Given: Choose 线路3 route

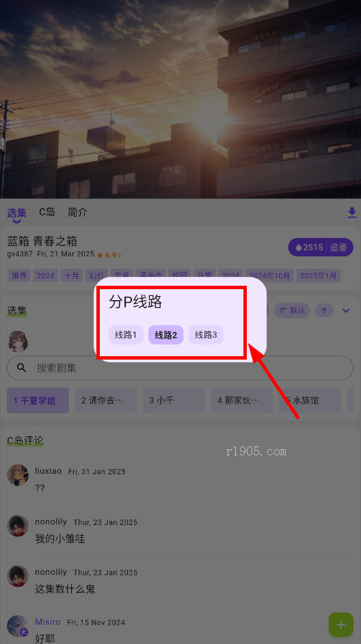Looking at the screenshot, I should (x=206, y=335).
